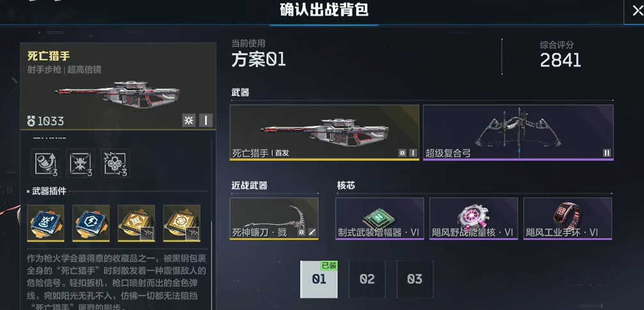Open the 死神镰刀·戮 melee weapon slot
The height and width of the screenshot is (310, 644).
click(x=274, y=219)
